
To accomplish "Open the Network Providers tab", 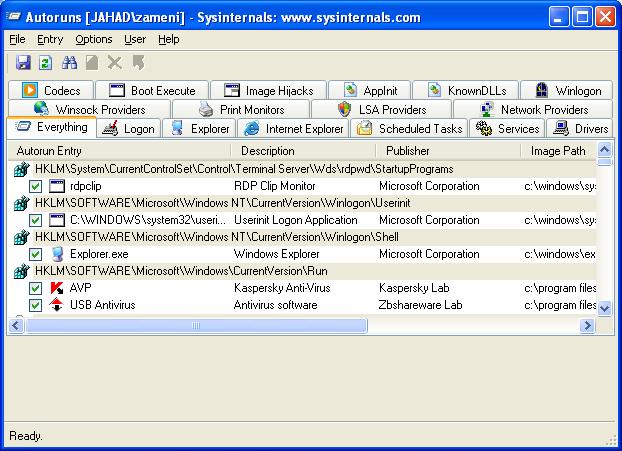I will (x=533, y=109).
